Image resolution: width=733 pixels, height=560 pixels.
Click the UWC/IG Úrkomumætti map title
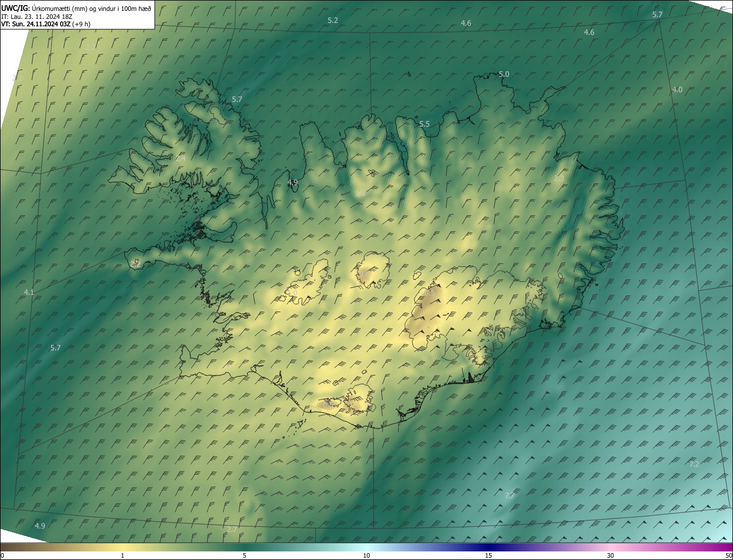click(76, 7)
